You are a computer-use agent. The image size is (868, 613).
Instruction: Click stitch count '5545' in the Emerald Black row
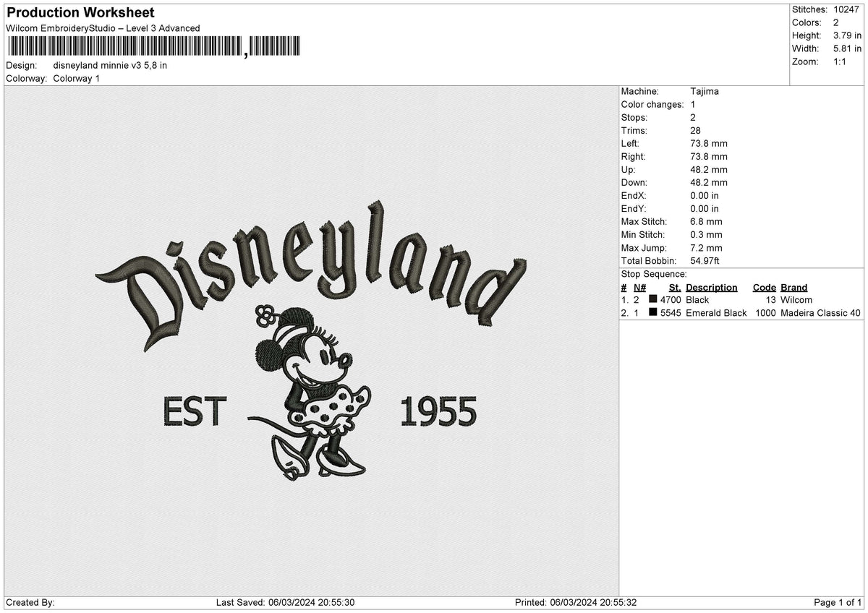click(671, 313)
